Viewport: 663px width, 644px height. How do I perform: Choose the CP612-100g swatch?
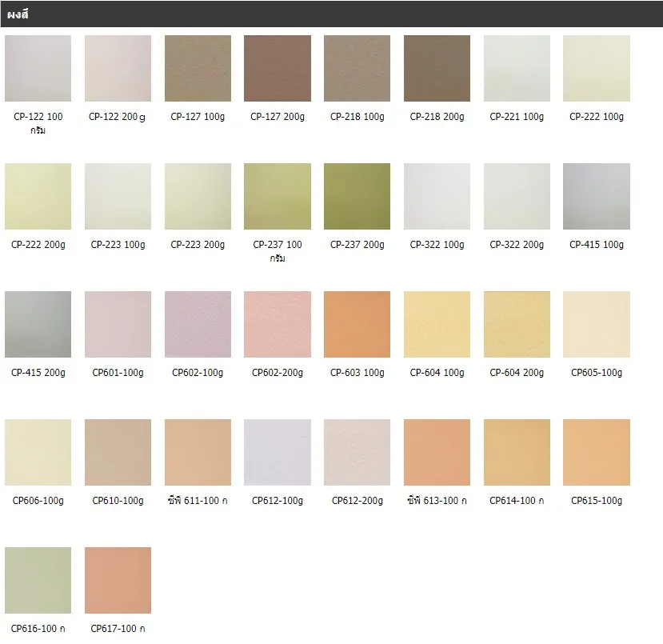point(278,453)
